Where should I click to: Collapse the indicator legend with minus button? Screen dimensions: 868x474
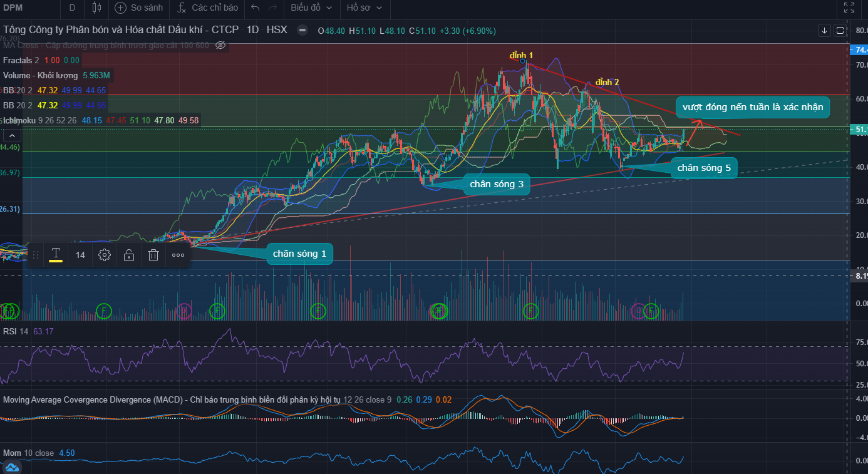[302, 30]
